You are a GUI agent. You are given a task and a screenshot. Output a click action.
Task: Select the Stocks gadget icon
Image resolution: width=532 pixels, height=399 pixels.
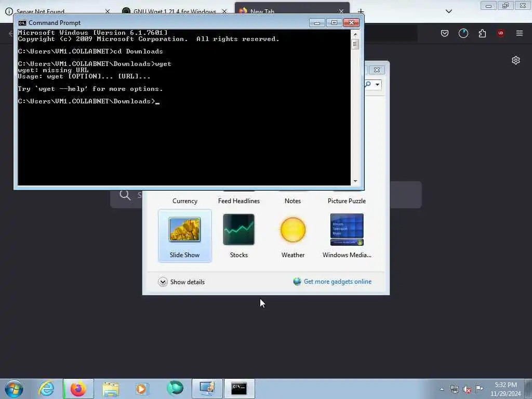[x=238, y=229]
